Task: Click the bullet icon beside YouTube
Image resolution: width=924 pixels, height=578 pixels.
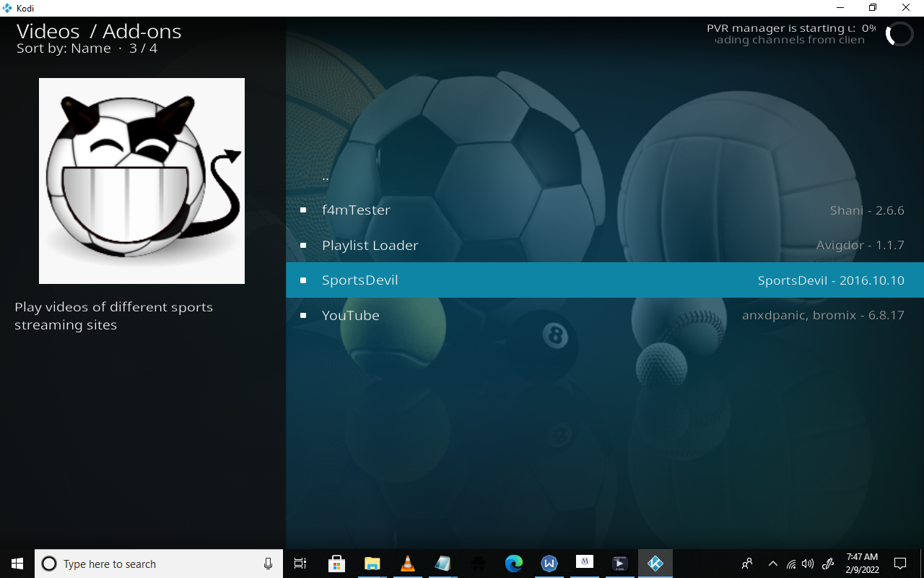Action: [303, 315]
